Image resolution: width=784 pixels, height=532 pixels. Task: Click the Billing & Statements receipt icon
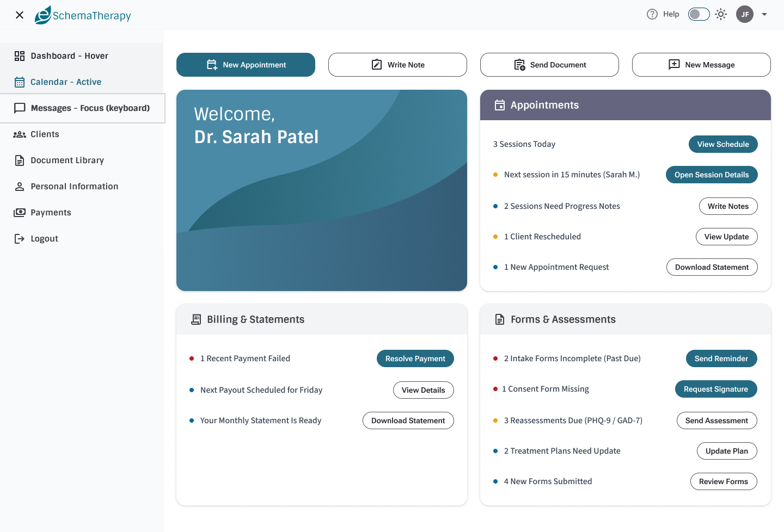coord(196,319)
